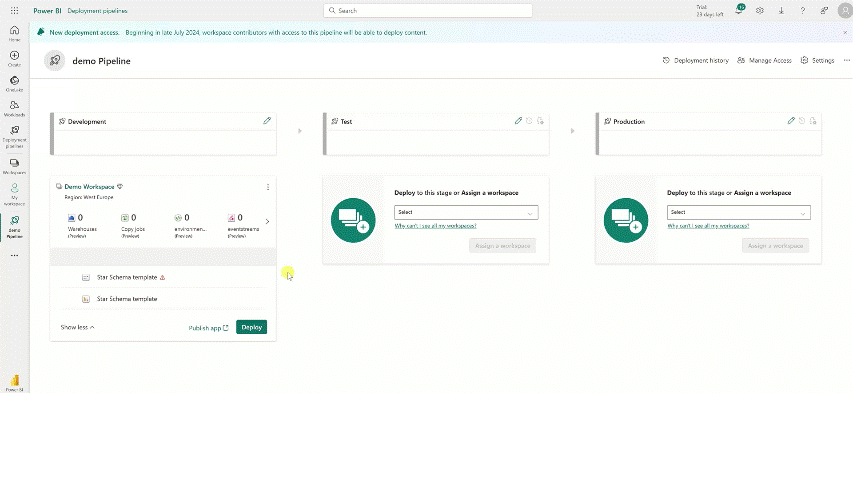Open the app launcher waffle icon

click(14, 10)
